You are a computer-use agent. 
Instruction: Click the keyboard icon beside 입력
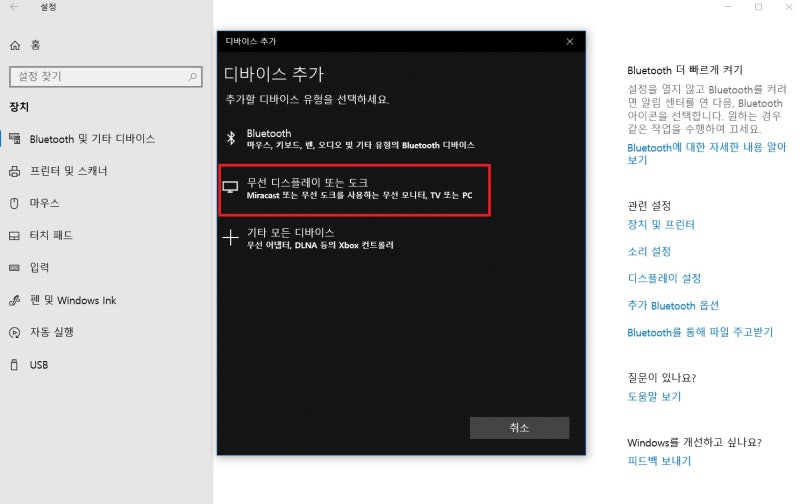(x=14, y=268)
